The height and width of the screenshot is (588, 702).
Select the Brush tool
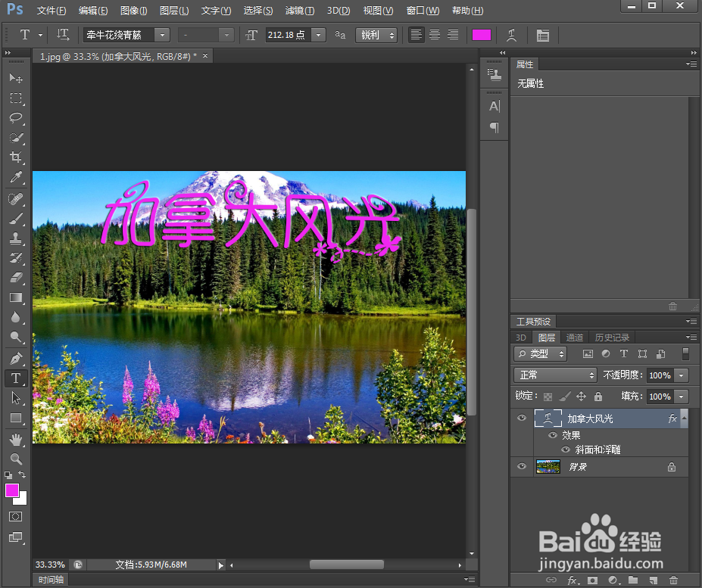[x=16, y=219]
